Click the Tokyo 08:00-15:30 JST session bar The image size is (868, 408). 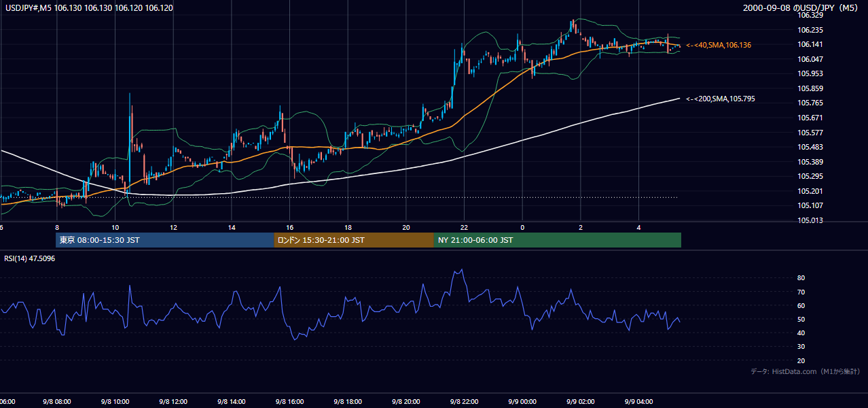164,240
